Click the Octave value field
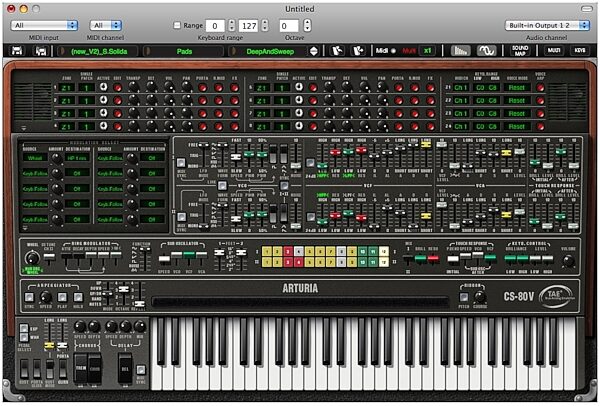 [289, 26]
